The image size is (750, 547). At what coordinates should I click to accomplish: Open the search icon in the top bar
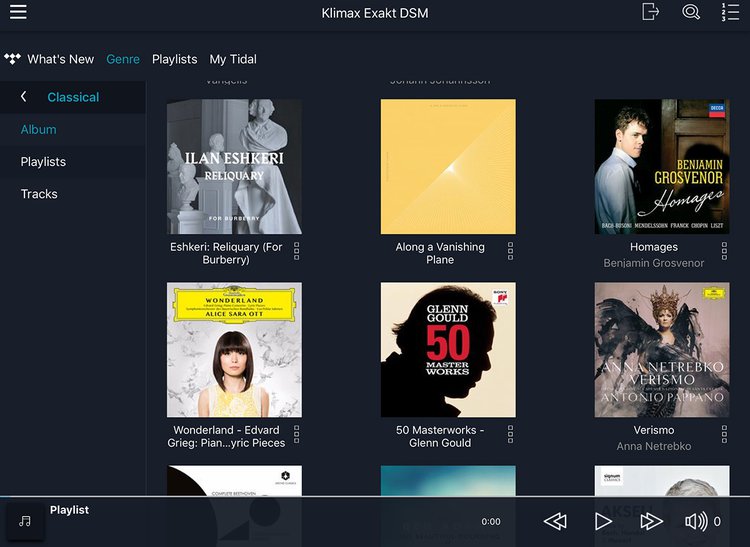(690, 12)
